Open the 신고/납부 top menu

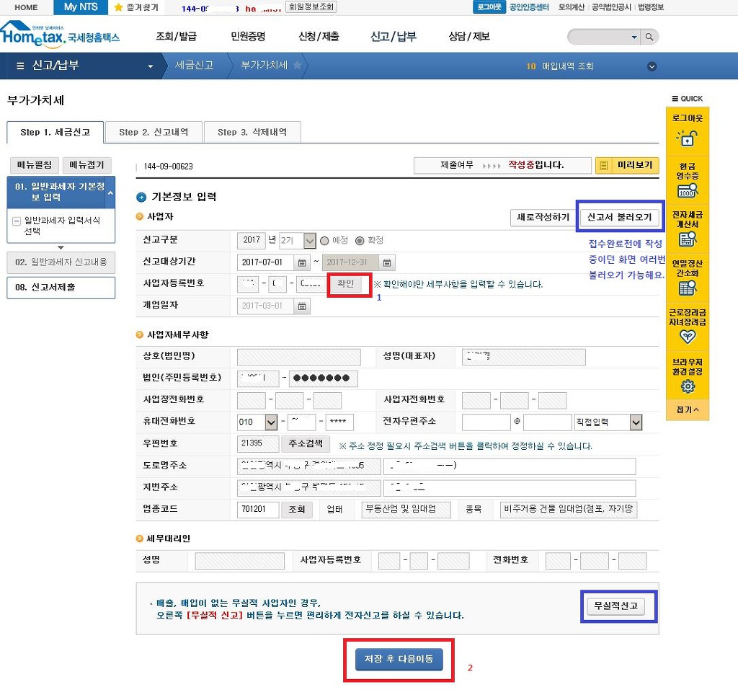coord(394,37)
